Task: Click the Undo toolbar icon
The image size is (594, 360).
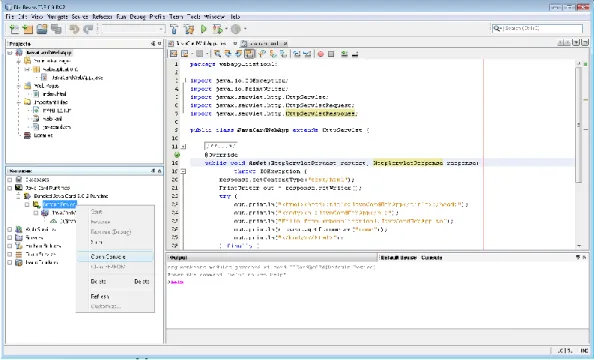Action: pyautogui.click(x=74, y=29)
